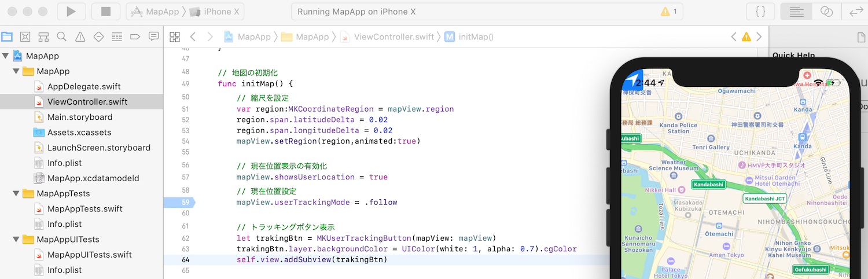Switch to the Assistant editor mode

pos(826,12)
